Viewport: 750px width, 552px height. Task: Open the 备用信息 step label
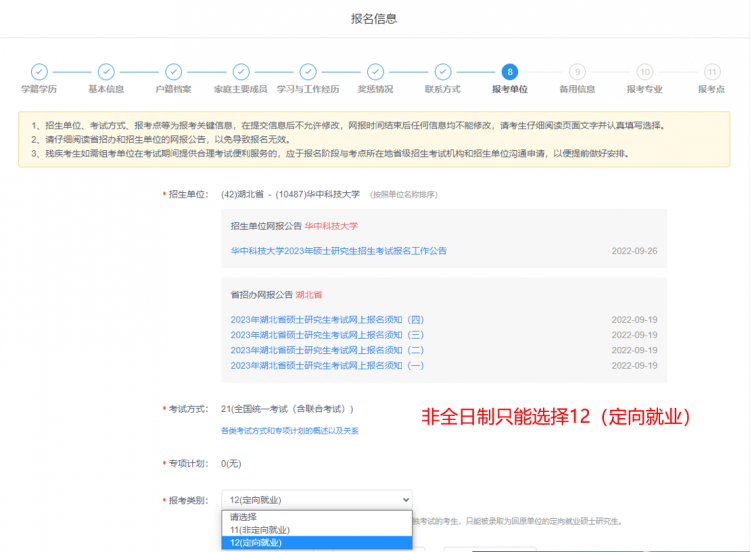tap(577, 89)
